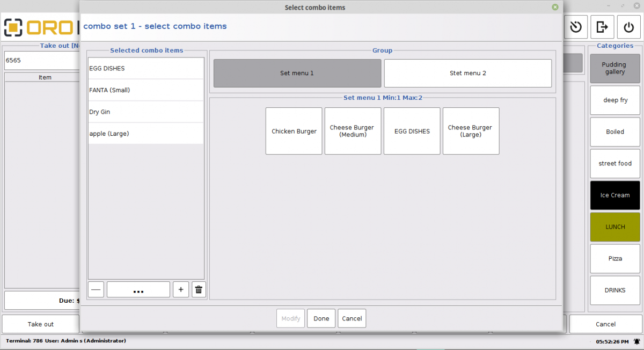Select FANTA (Small) in the list
This screenshot has height=350, width=644.
tap(146, 90)
